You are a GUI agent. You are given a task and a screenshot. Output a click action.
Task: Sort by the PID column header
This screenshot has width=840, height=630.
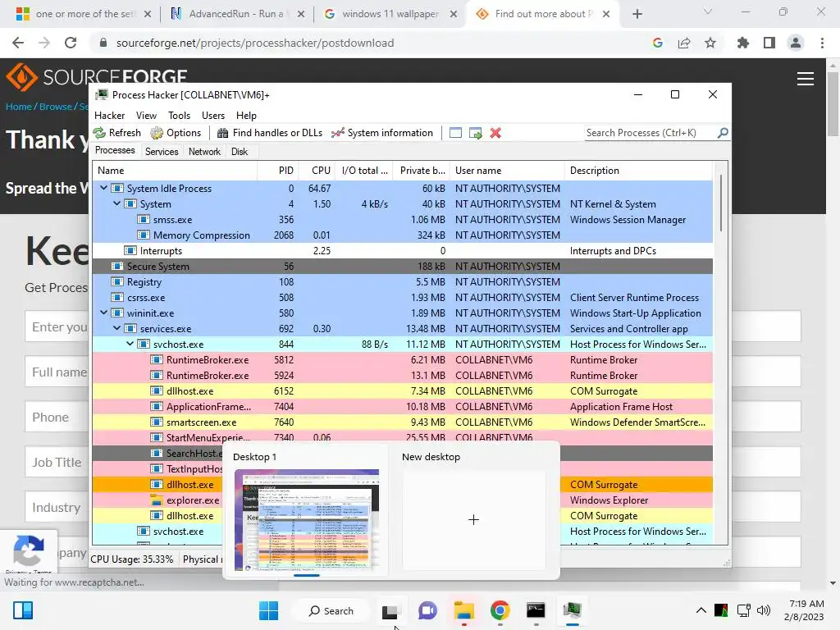[x=278, y=171]
